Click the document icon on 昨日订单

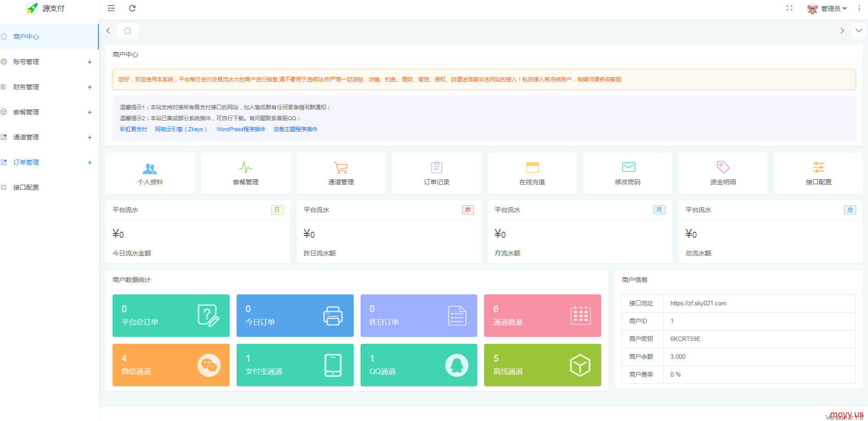click(x=457, y=316)
